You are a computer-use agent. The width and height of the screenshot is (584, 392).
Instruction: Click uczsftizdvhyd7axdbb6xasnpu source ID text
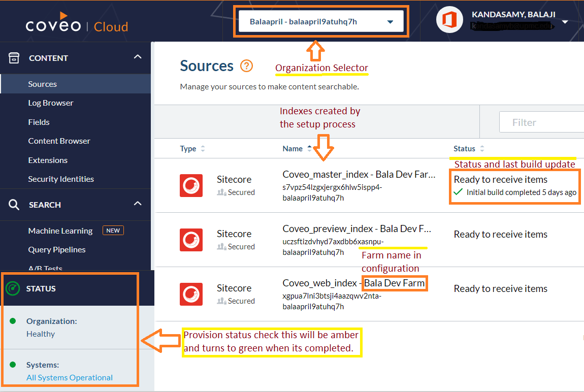click(333, 242)
